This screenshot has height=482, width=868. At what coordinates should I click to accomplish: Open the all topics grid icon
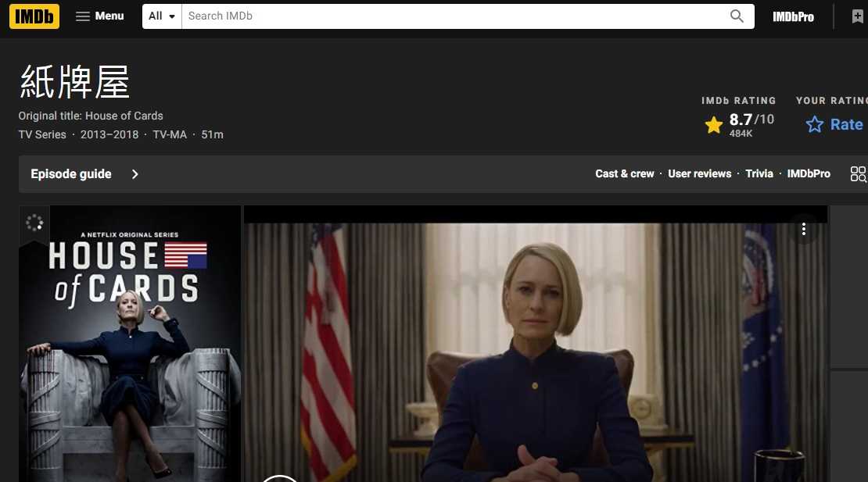[x=858, y=174]
